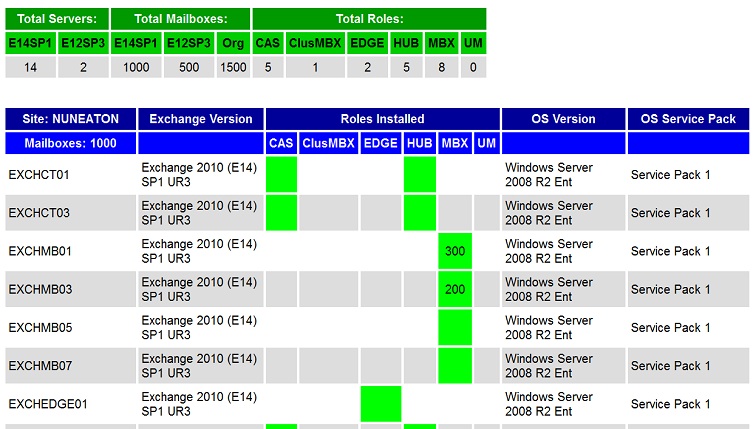Click the OS Version column header
Screen dimensions: 756x429
[563, 119]
